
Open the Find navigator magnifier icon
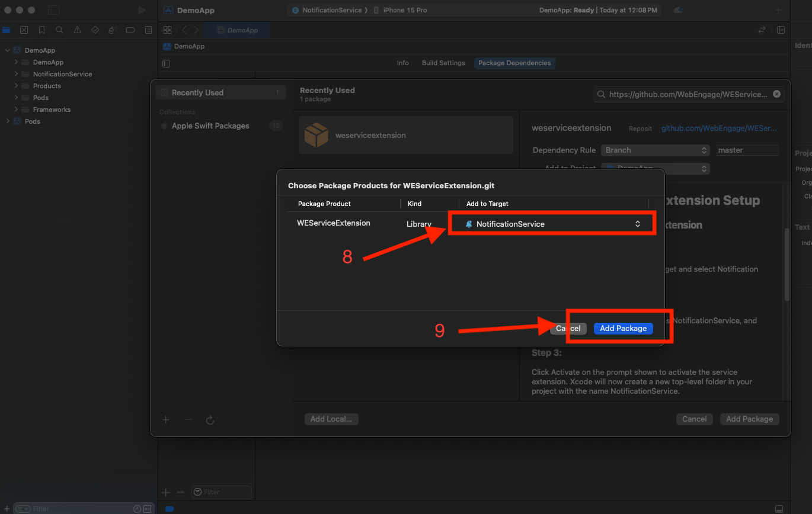(59, 30)
